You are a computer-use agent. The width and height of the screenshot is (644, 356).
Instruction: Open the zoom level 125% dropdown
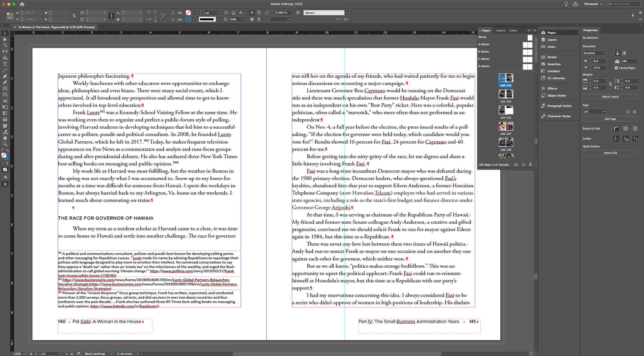pos(25,354)
